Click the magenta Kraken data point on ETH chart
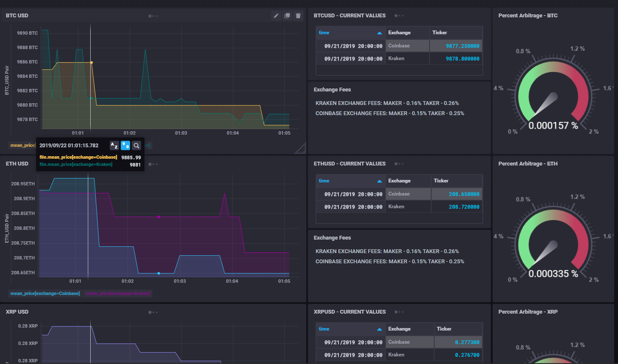 tap(159, 217)
